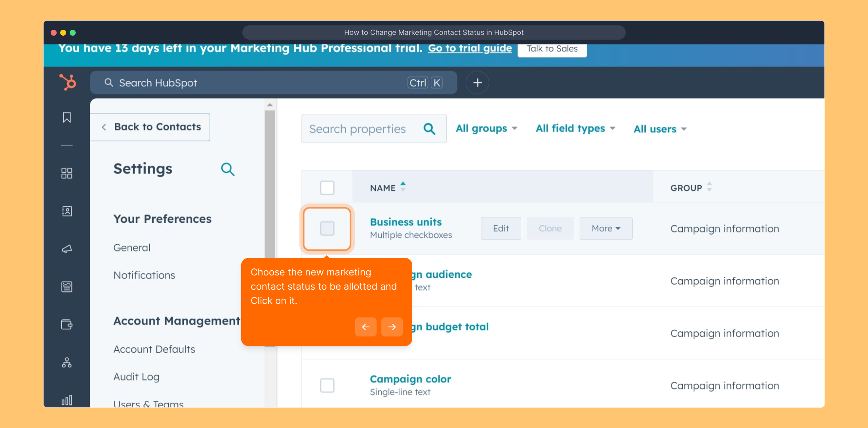Open the content newspaper sidebar icon
868x428 pixels.
pyautogui.click(x=67, y=287)
